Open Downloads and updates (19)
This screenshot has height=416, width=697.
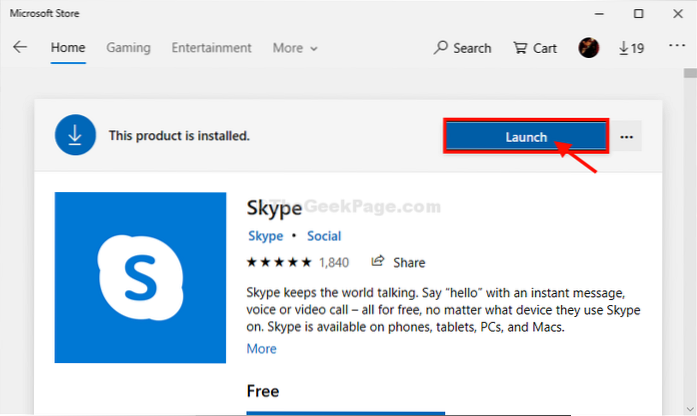(630, 48)
